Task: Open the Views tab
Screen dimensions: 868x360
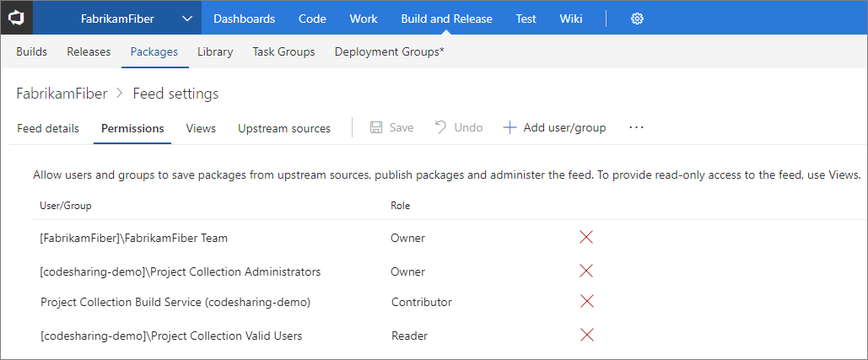Action: tap(201, 128)
